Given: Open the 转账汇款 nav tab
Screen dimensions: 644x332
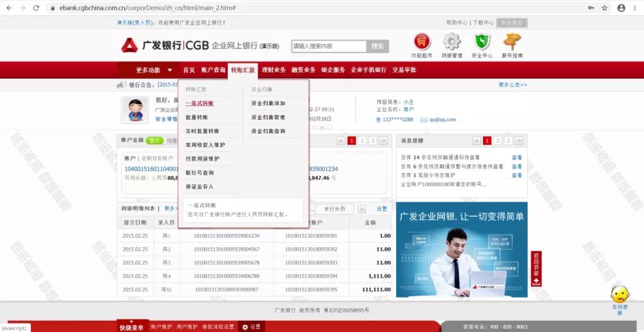Looking at the screenshot, I should coord(243,70).
